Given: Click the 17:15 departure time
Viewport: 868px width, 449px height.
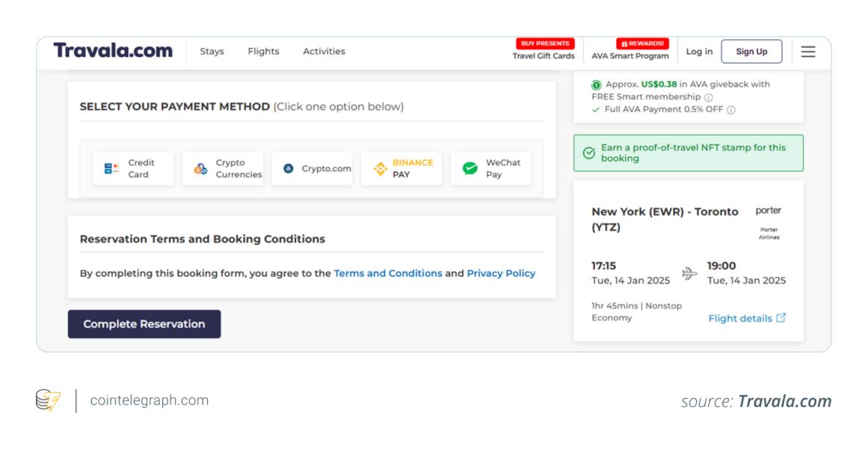Looking at the screenshot, I should click(604, 266).
